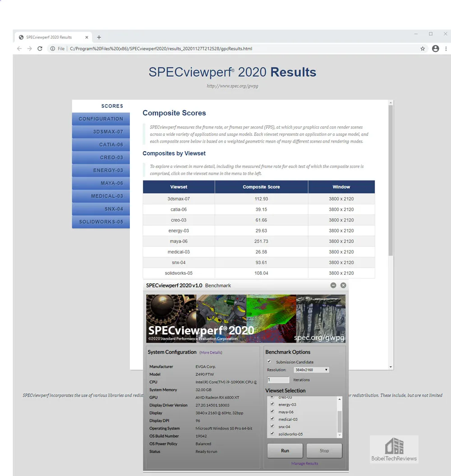Click the Viewset Selection list scroll up arrow
This screenshot has width=451, height=476.
[340, 399]
